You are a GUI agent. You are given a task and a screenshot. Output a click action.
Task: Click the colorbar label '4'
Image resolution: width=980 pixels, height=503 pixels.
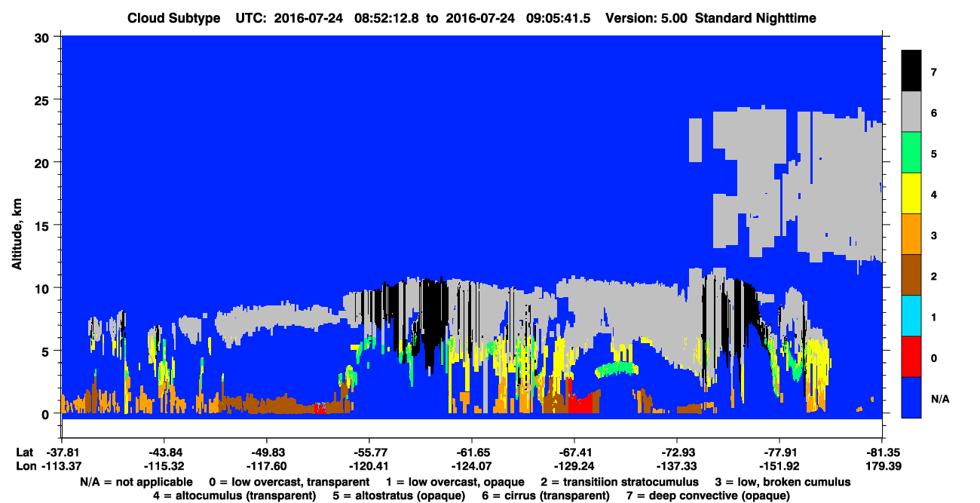(x=934, y=195)
